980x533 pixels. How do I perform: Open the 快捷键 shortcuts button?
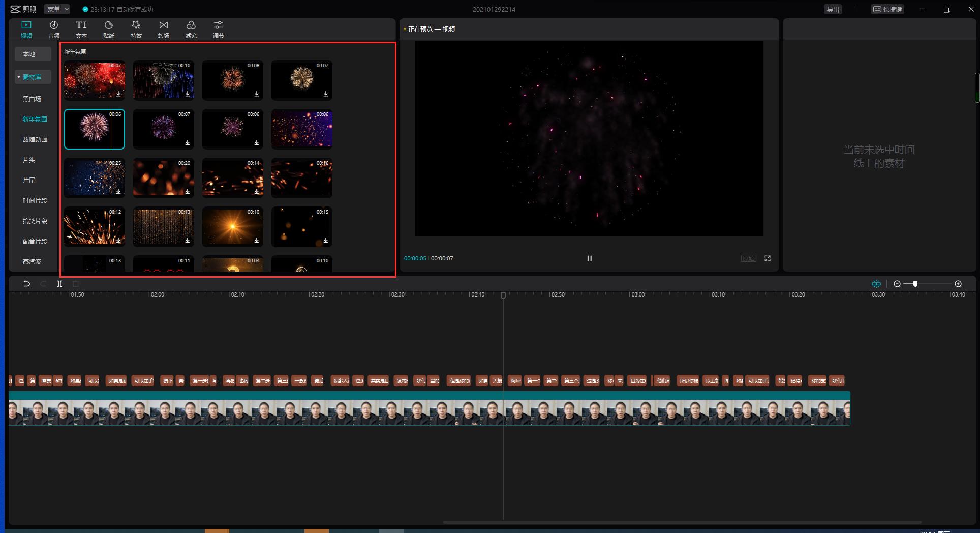(887, 9)
